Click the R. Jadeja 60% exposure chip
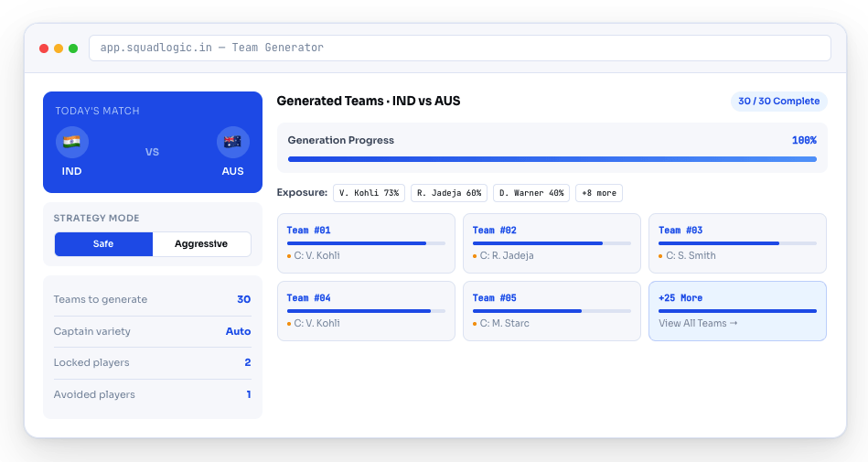This screenshot has width=868, height=462. click(x=449, y=193)
